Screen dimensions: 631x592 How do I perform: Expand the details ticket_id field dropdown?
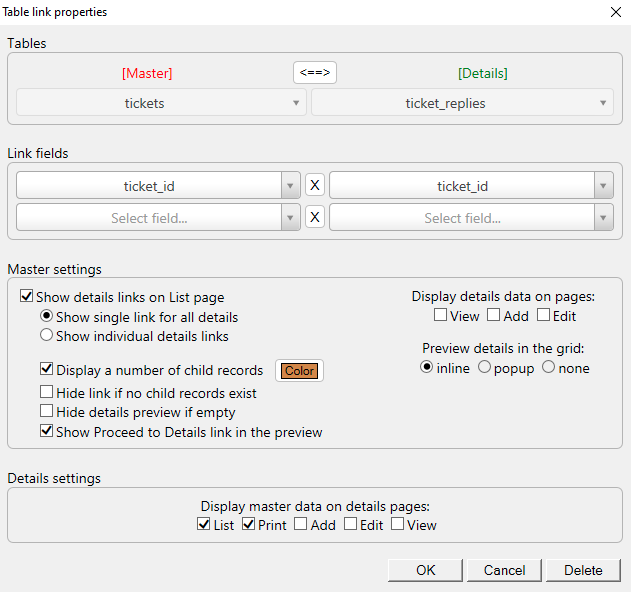[x=603, y=186]
